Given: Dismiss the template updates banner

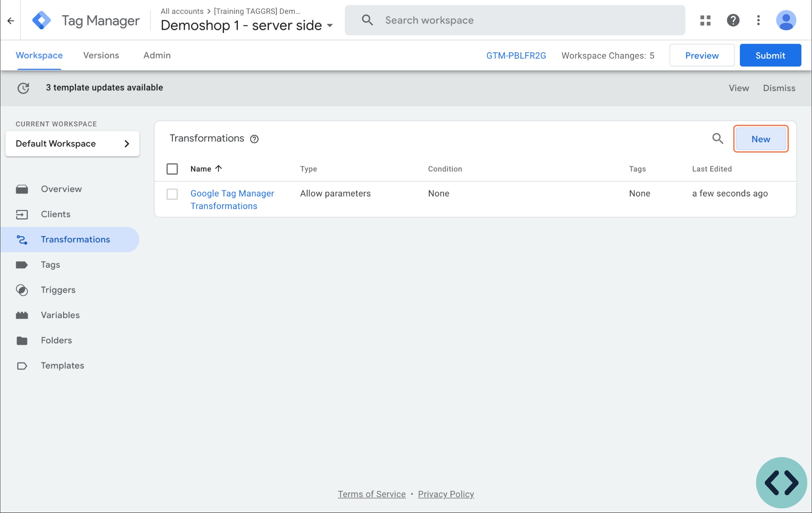Looking at the screenshot, I should coord(779,88).
